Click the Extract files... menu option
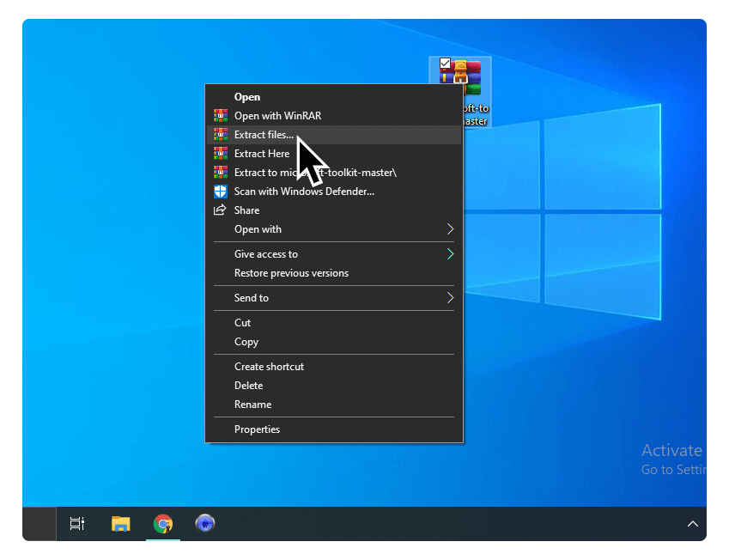Screen dimensions: 729x560 pyautogui.click(x=334, y=135)
